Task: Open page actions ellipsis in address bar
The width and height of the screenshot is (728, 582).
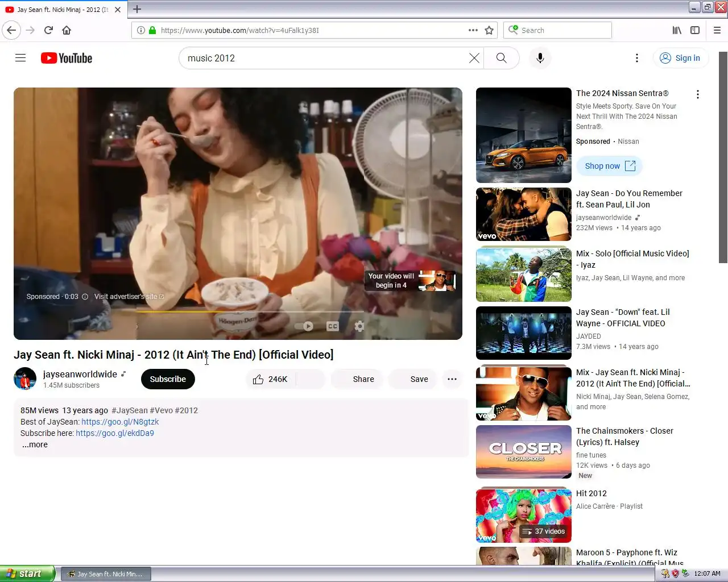Action: tap(473, 30)
